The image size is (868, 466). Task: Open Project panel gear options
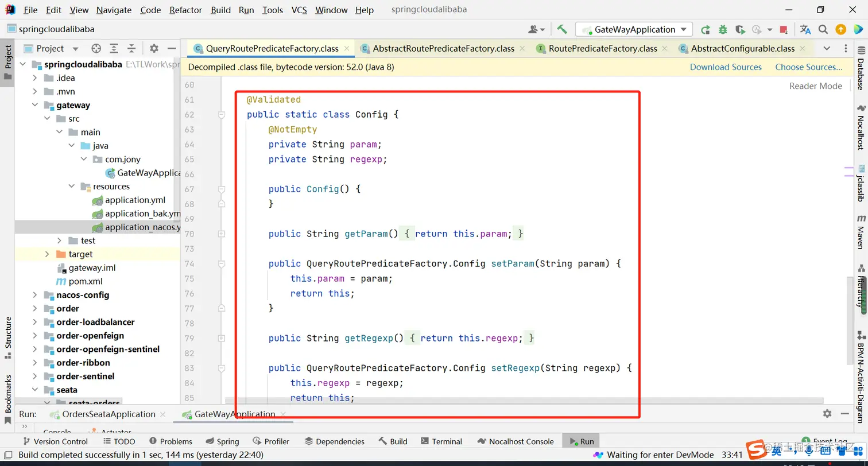pyautogui.click(x=154, y=48)
